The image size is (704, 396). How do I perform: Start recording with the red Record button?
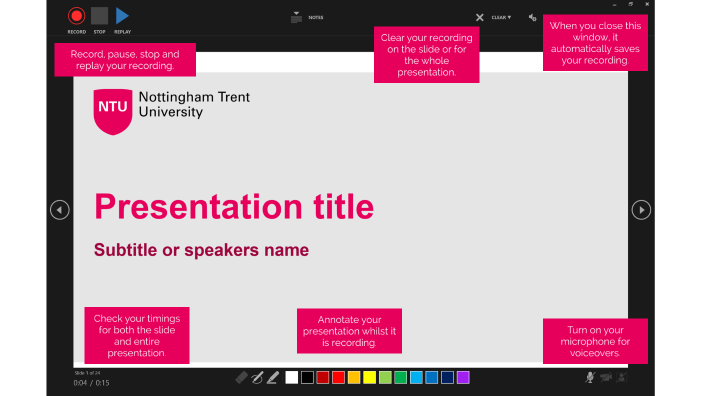(76, 16)
